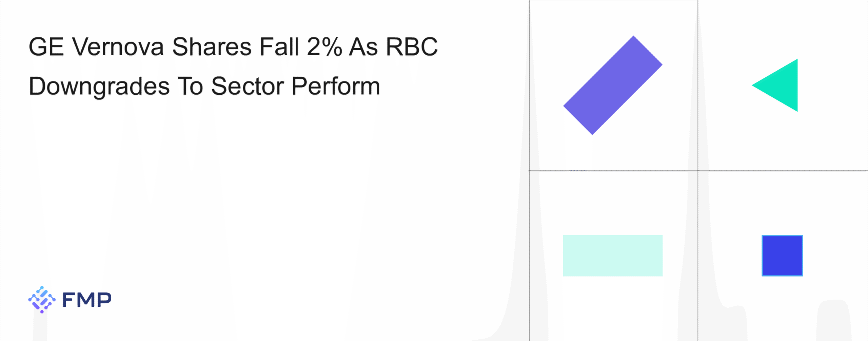
Task: Click the FMP wordmark text
Action: 87,300
